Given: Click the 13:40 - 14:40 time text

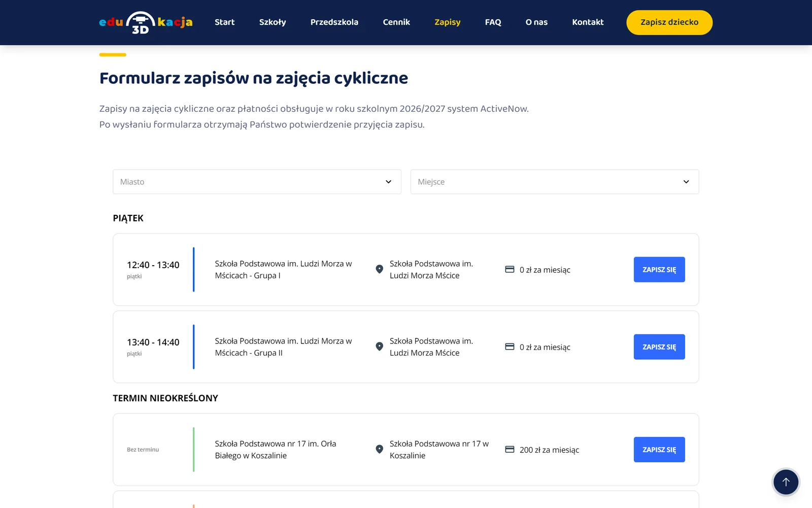Looking at the screenshot, I should 153,342.
